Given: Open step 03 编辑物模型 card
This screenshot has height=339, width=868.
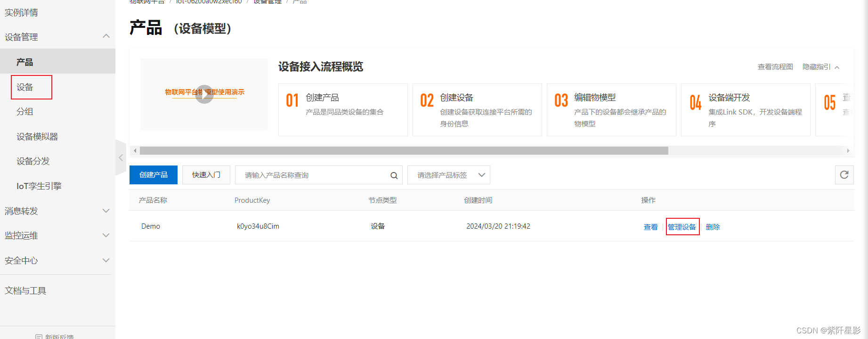Looking at the screenshot, I should pos(611,110).
